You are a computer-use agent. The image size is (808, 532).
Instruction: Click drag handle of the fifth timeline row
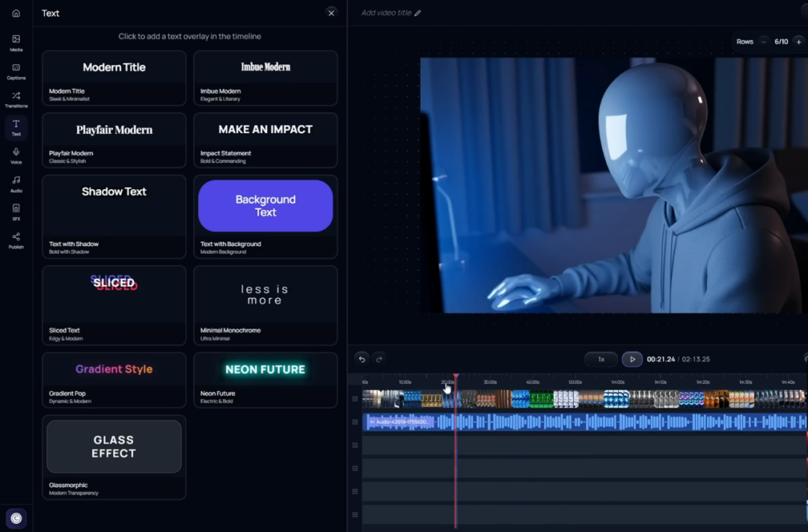(x=355, y=492)
